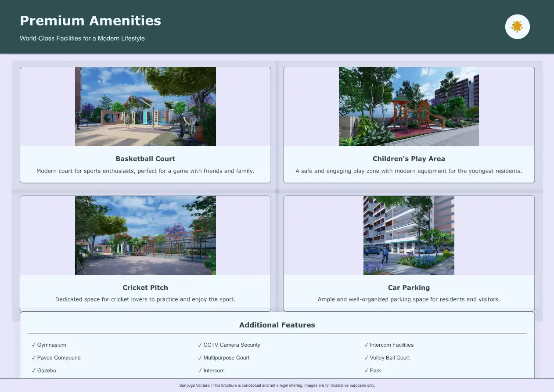Select the Cricket Pitch rendering image

tap(145, 235)
